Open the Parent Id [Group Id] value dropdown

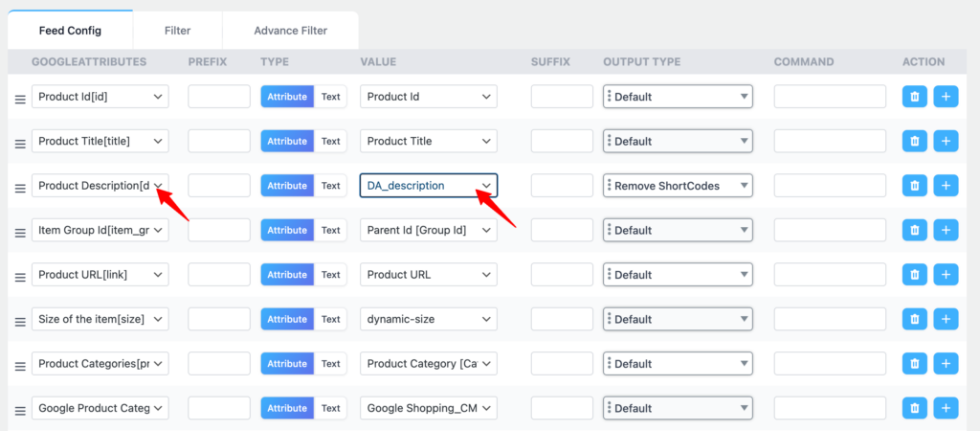click(429, 230)
